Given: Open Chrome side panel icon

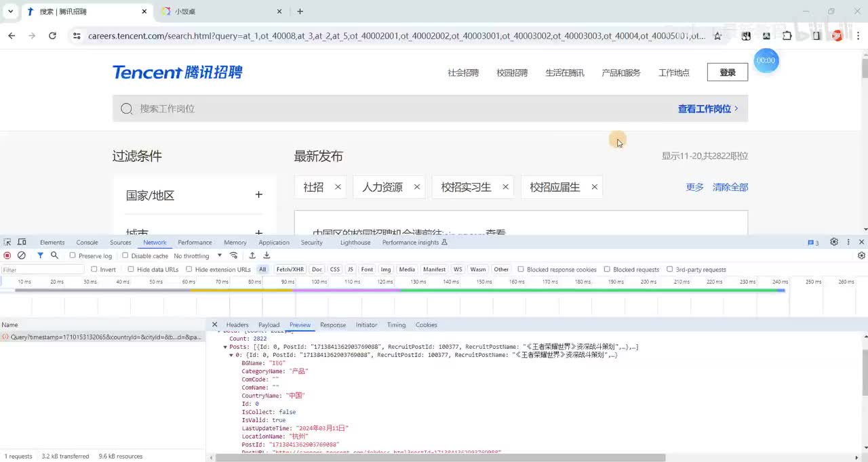Looking at the screenshot, I should [816, 36].
